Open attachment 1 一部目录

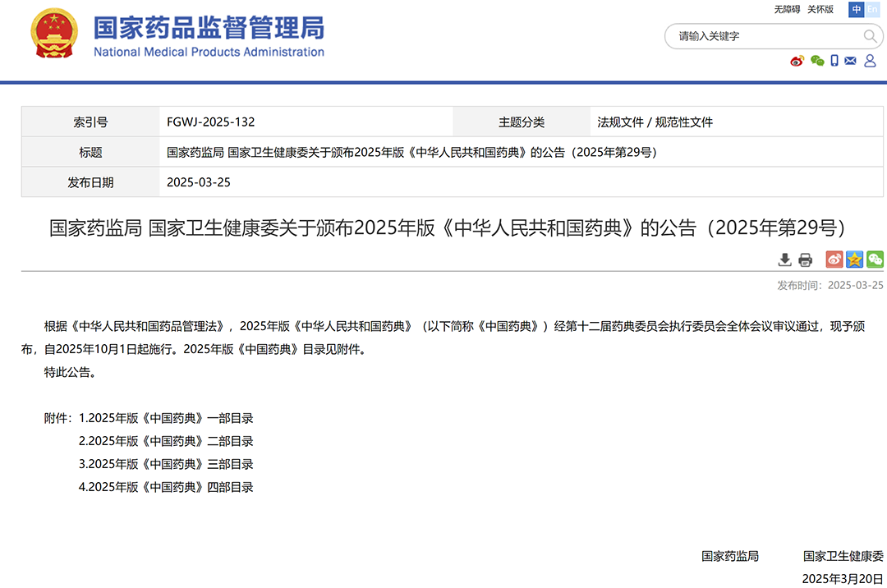166,418
